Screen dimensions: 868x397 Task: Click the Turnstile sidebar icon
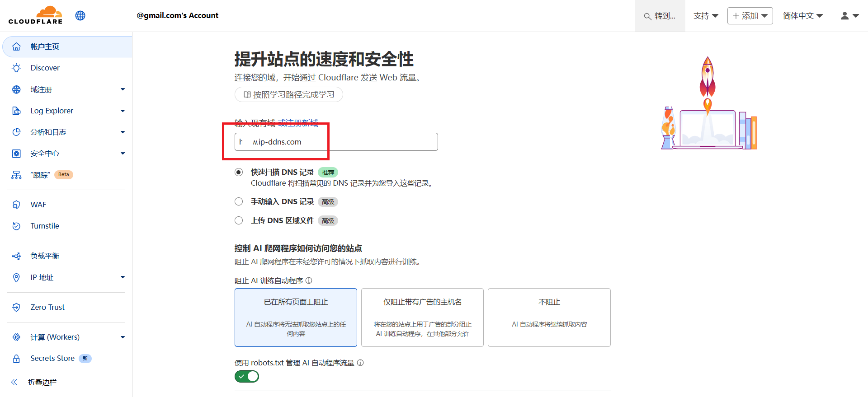click(x=16, y=226)
